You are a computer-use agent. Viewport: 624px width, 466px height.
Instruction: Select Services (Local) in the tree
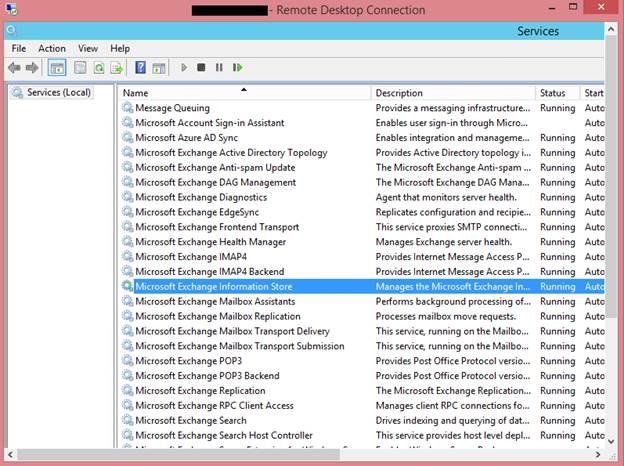58,93
